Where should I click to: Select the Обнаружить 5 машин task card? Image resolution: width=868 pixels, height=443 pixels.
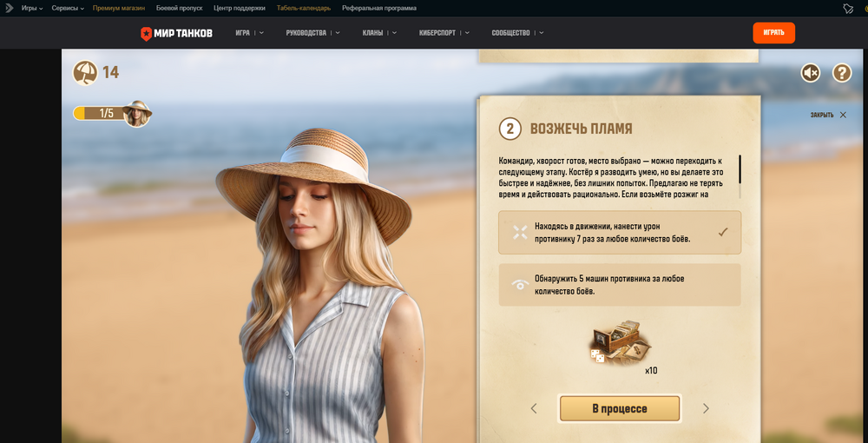pyautogui.click(x=620, y=285)
